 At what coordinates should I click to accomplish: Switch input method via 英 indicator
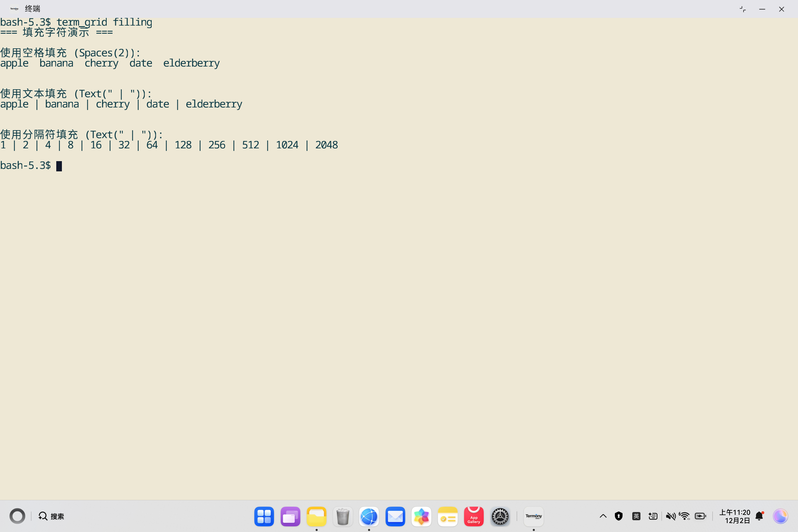coord(636,516)
